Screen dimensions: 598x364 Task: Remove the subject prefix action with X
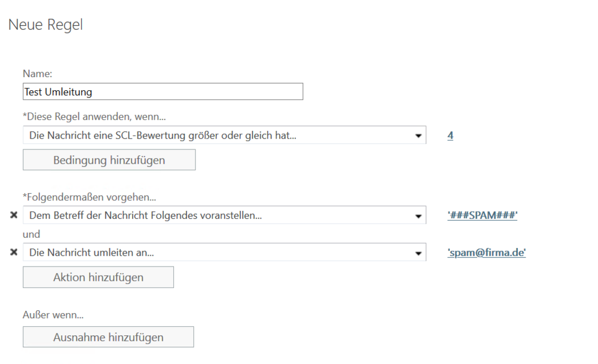14,215
